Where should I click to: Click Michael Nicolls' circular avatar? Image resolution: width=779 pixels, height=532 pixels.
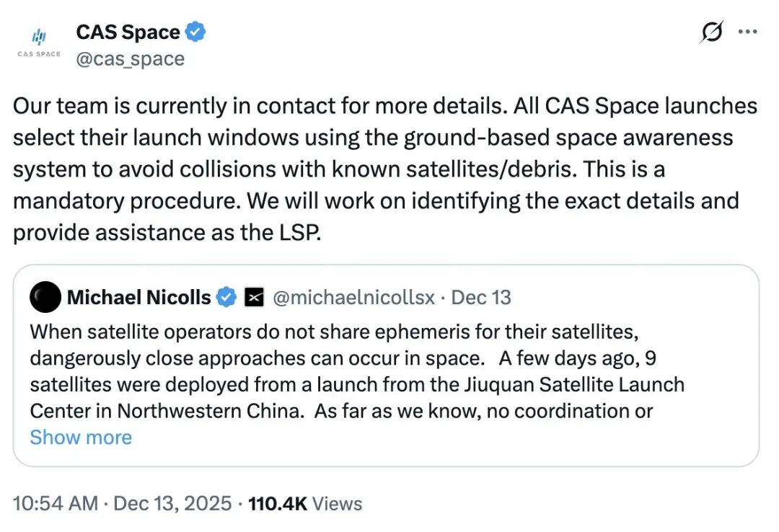point(45,296)
